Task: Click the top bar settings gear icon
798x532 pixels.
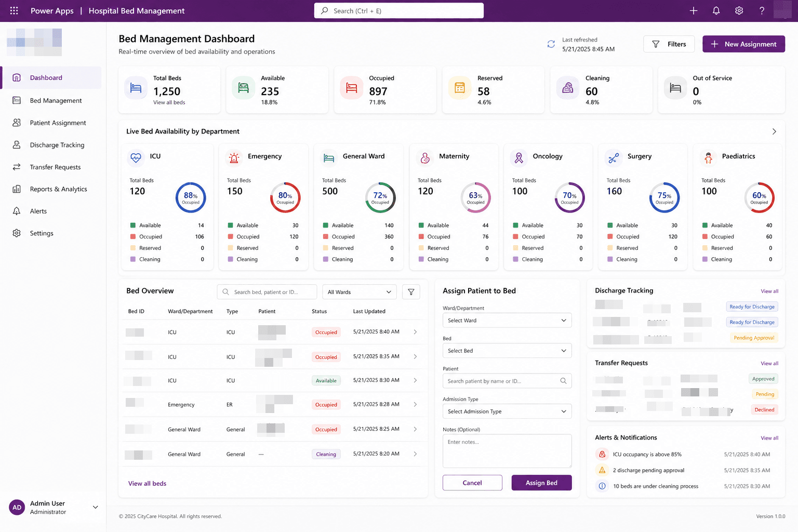Action: click(739, 10)
